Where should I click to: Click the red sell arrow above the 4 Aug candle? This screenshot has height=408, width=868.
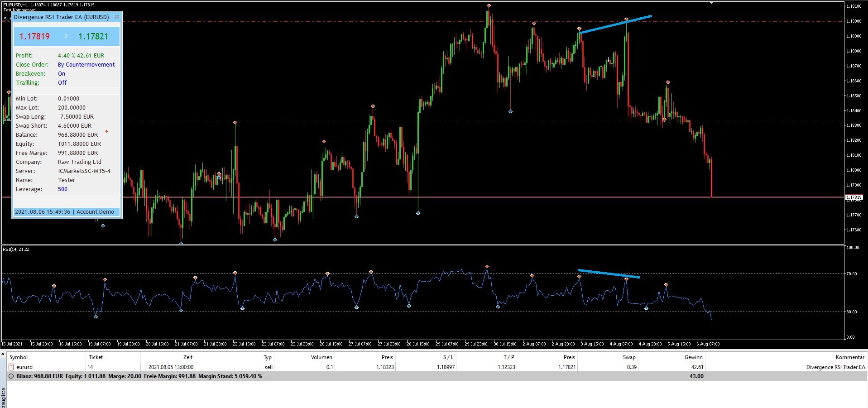(627, 19)
